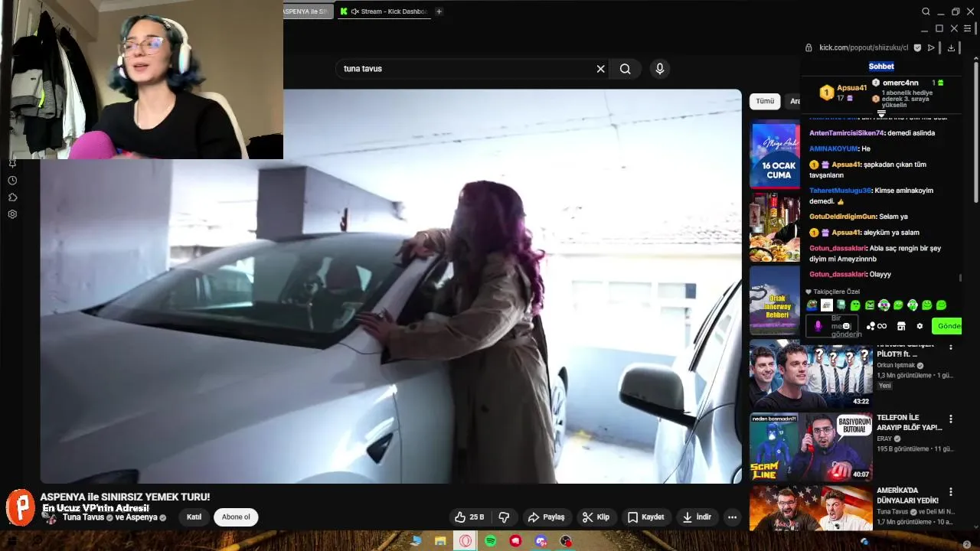
Task: Open Opera GX from the taskbar
Action: [465, 541]
